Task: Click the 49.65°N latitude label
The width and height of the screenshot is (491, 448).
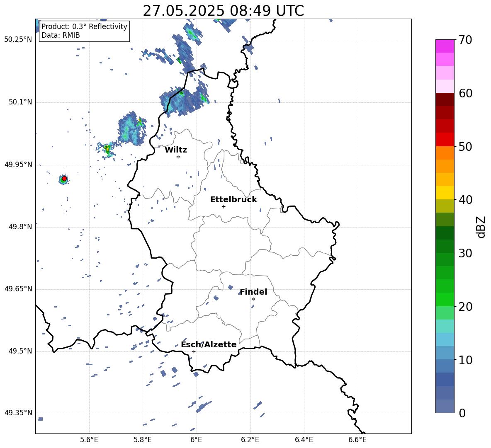Action: pos(18,289)
